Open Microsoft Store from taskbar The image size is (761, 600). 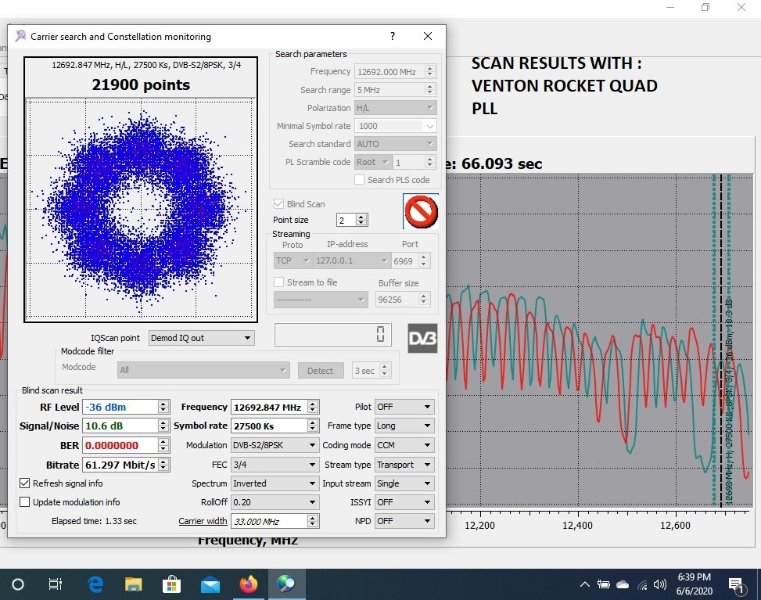click(x=171, y=584)
